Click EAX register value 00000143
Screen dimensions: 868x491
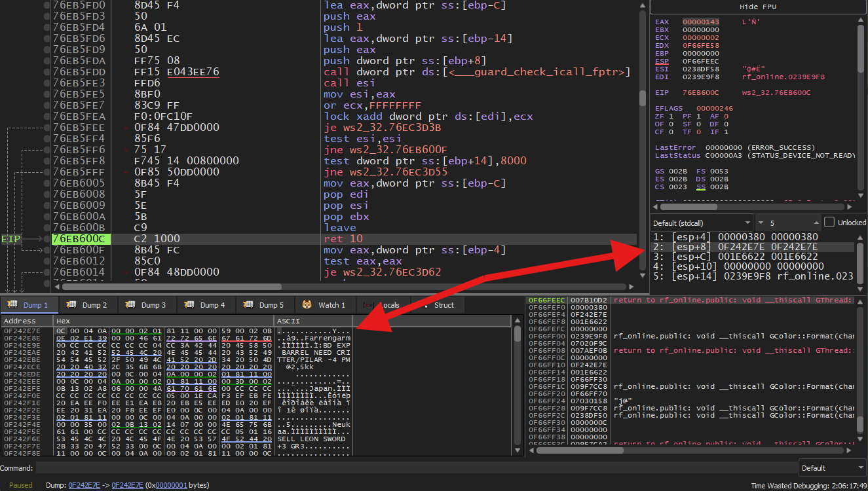pyautogui.click(x=701, y=22)
